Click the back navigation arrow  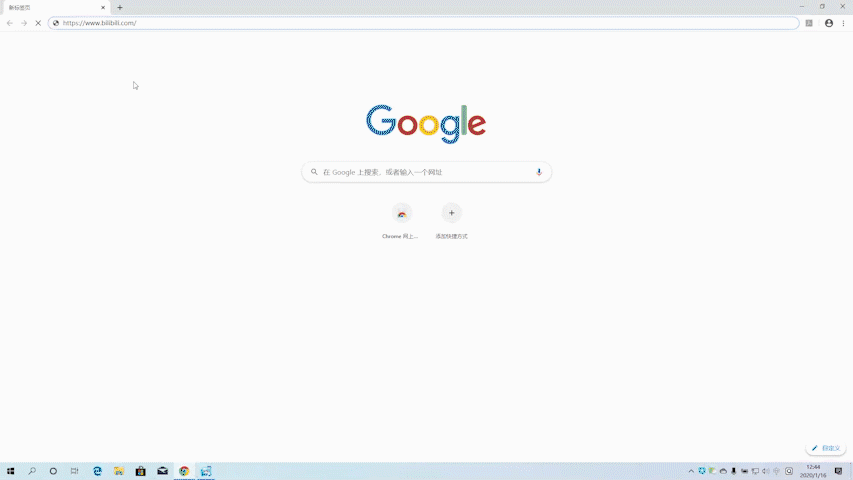pos(10,23)
